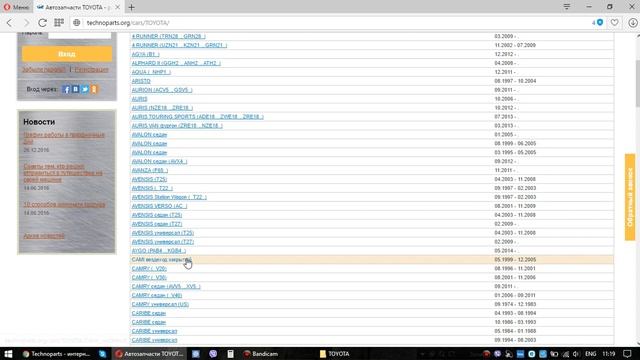
Task: Go back with the browser back arrow
Action: [9, 23]
